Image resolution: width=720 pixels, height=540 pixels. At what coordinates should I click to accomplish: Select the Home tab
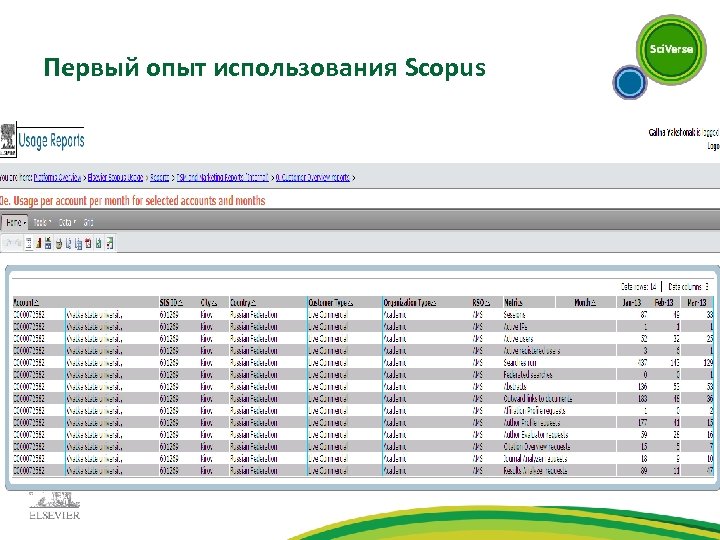(x=13, y=223)
